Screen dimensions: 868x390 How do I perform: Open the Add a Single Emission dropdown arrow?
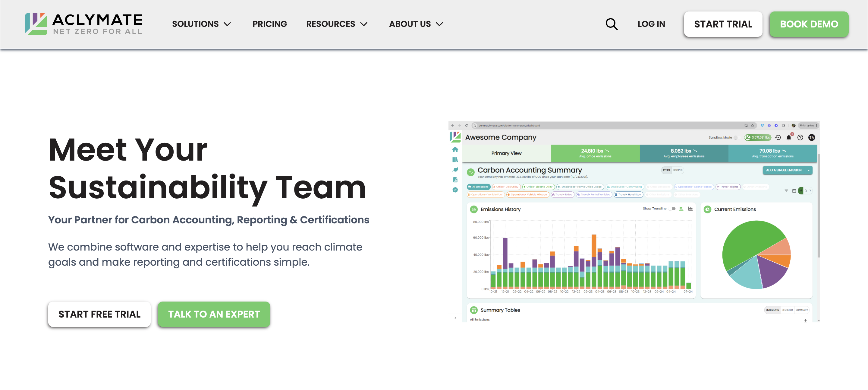tap(809, 170)
